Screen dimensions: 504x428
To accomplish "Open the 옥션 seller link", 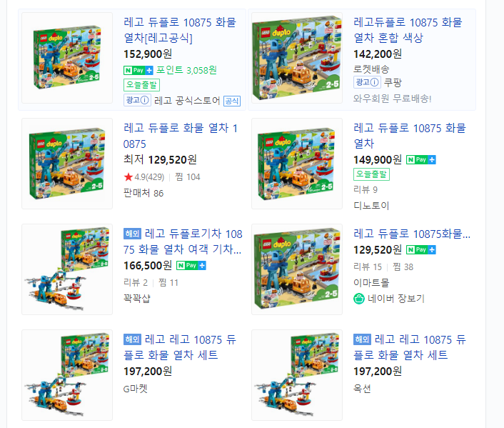I will pyautogui.click(x=362, y=389).
